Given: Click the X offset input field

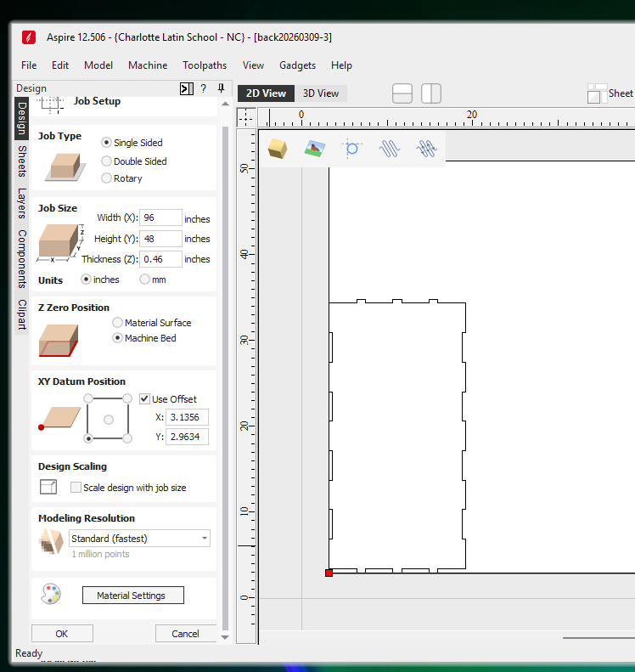Looking at the screenshot, I should (x=187, y=417).
